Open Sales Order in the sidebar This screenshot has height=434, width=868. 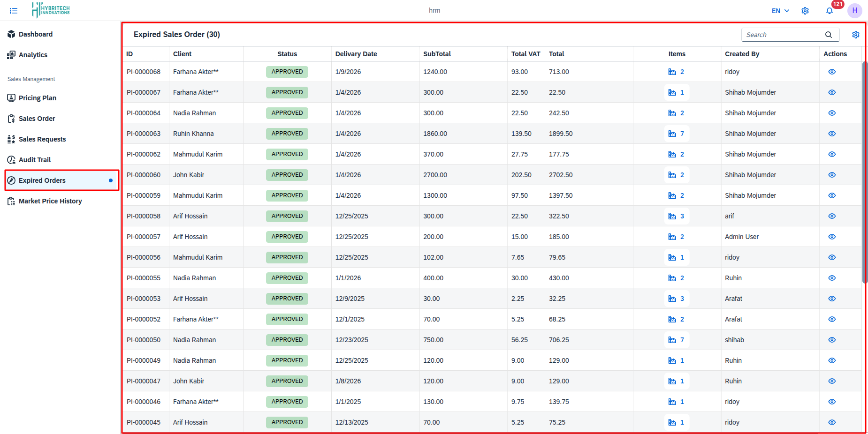click(x=37, y=119)
